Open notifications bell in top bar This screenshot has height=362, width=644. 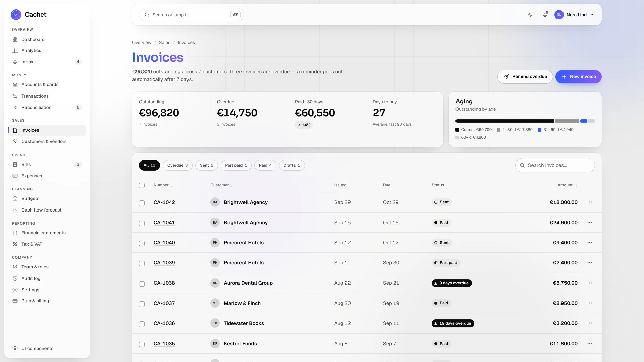(545, 15)
